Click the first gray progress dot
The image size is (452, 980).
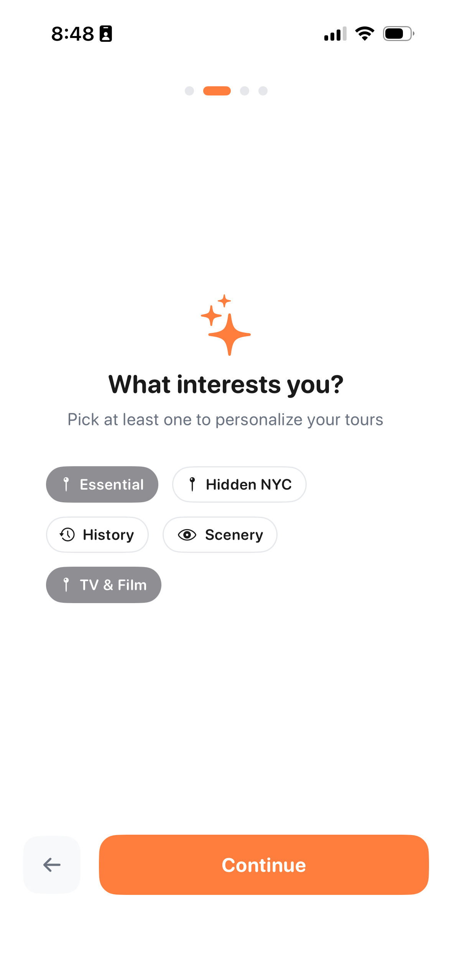[x=190, y=91]
